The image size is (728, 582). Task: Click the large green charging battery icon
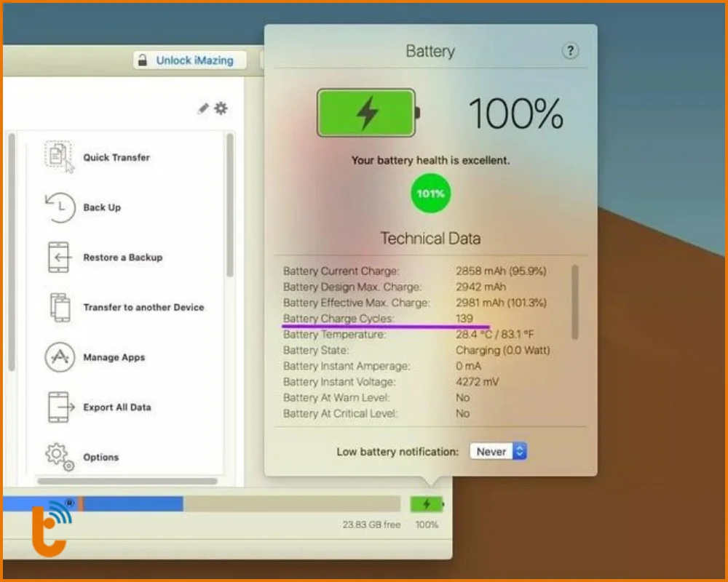pyautogui.click(x=367, y=113)
